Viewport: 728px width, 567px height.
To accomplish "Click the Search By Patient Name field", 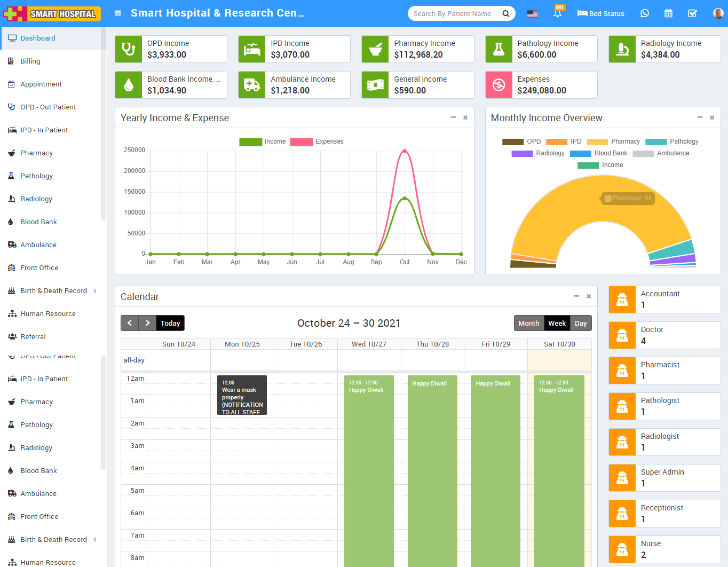I will (454, 14).
